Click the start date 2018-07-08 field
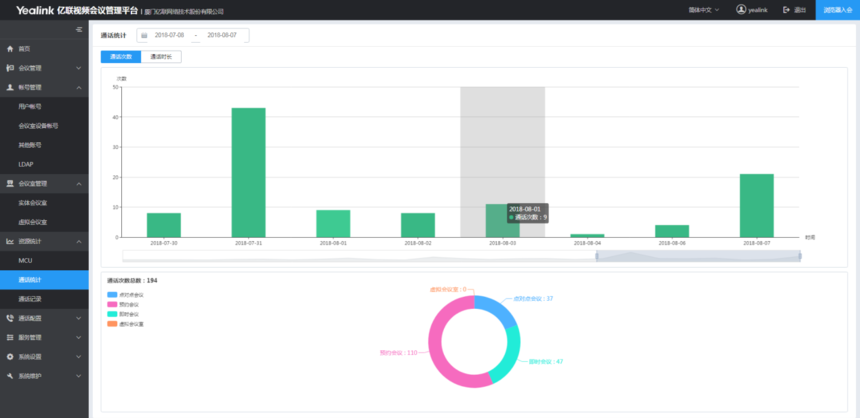This screenshot has height=418, width=860. pos(170,35)
